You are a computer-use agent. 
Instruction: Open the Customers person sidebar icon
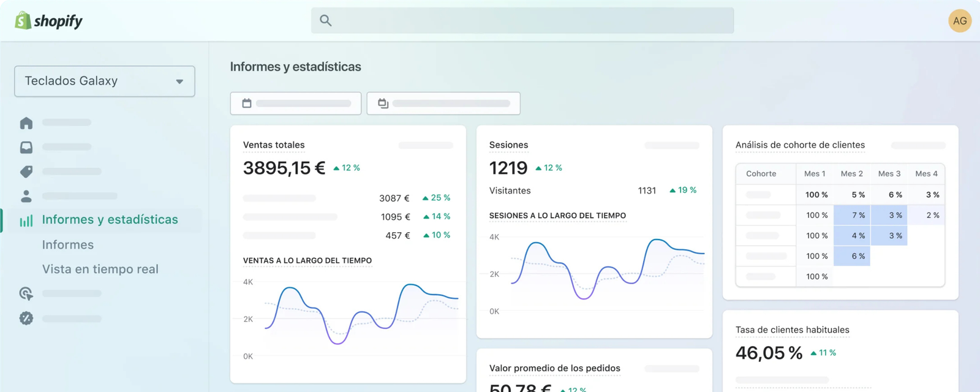(26, 196)
